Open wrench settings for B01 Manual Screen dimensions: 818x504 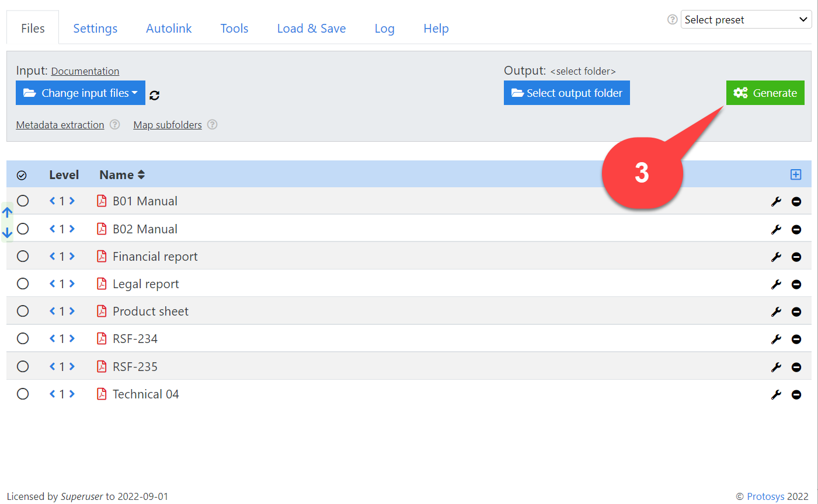pos(776,202)
